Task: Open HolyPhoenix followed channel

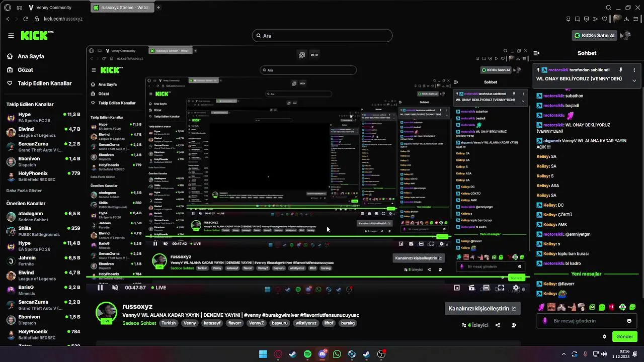Action: (x=43, y=176)
